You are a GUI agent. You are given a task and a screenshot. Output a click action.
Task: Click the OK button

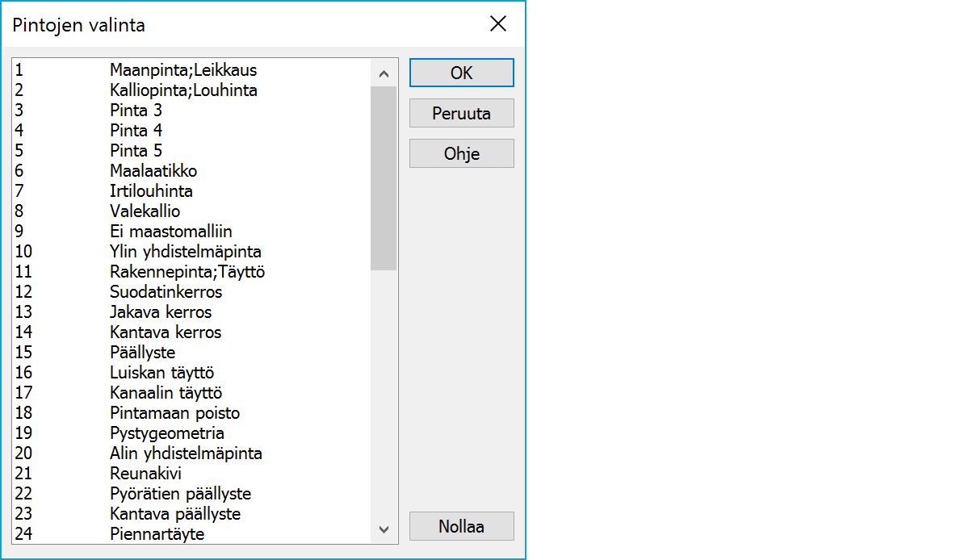coord(461,73)
